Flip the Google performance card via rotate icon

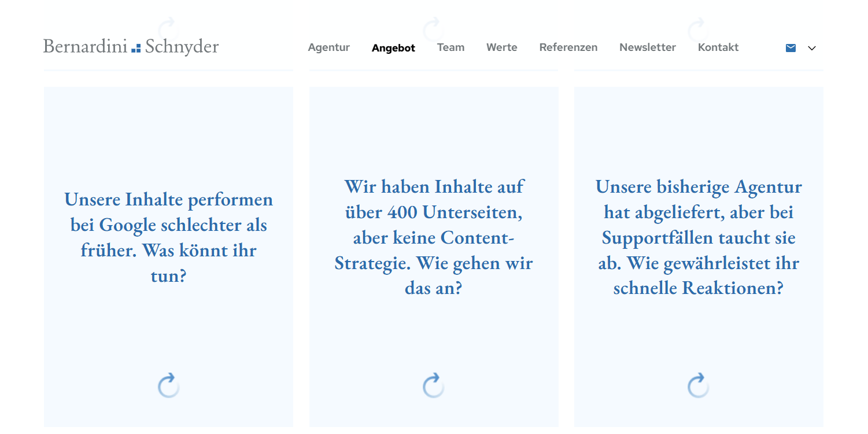click(x=168, y=385)
